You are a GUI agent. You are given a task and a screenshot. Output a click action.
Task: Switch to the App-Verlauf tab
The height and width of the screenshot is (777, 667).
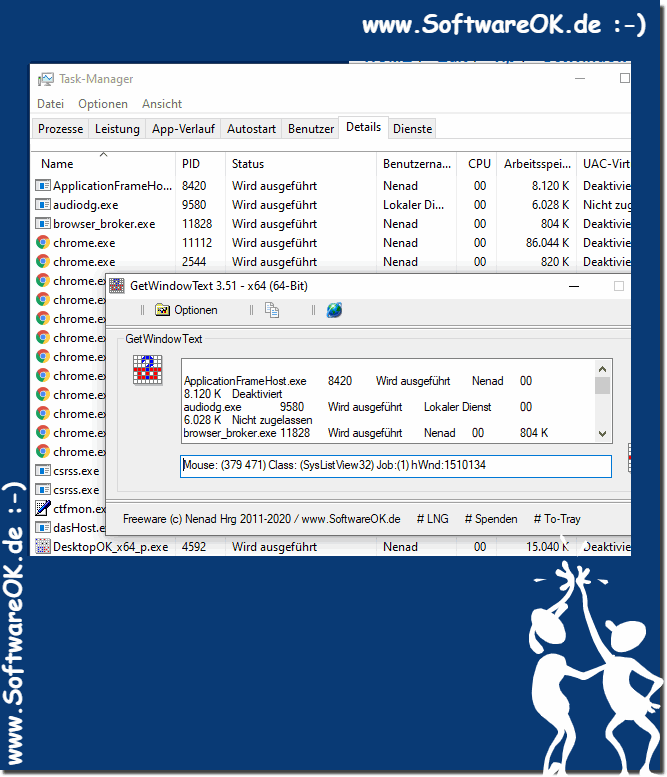point(183,129)
